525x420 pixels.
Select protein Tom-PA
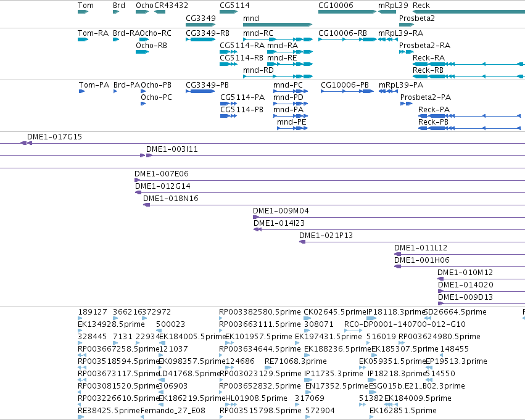pyautogui.click(x=81, y=91)
